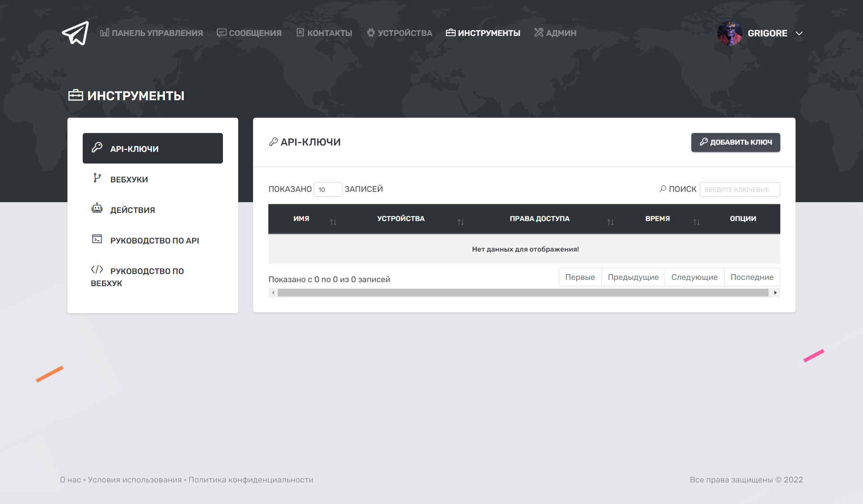Click GRIGORE user avatar picture

[729, 33]
